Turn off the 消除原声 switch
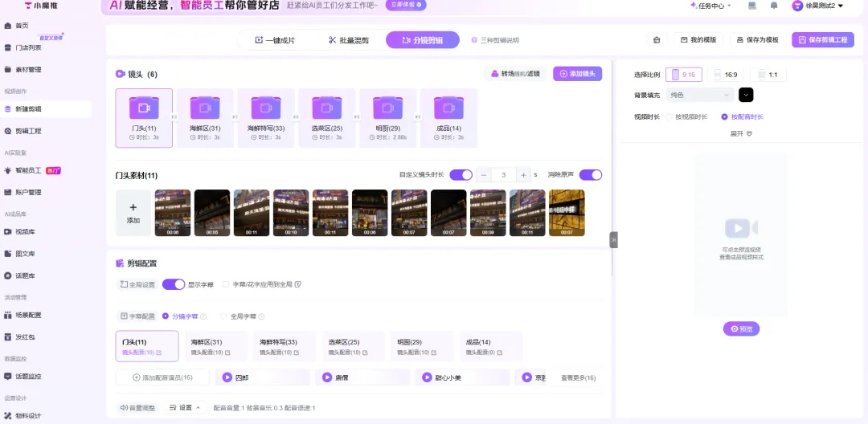The height and width of the screenshot is (424, 868). click(590, 175)
